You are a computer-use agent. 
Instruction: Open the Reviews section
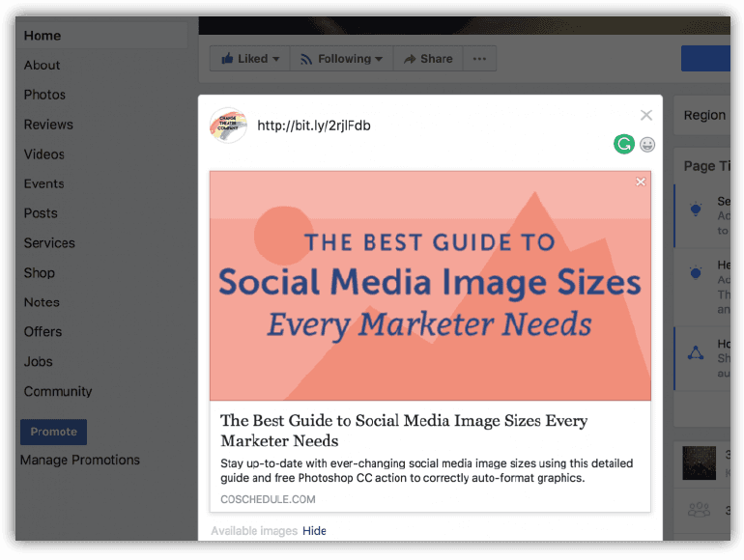(x=48, y=125)
